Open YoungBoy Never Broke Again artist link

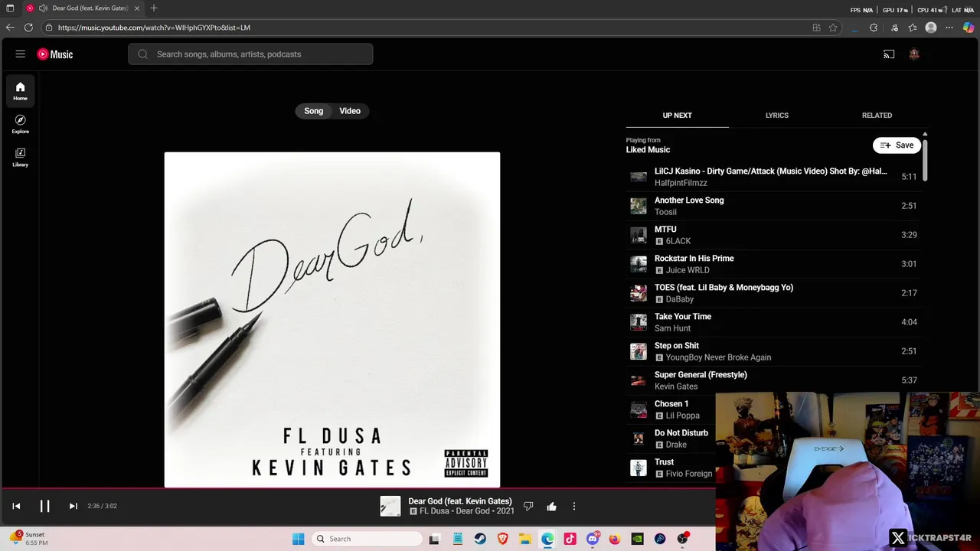click(x=718, y=357)
